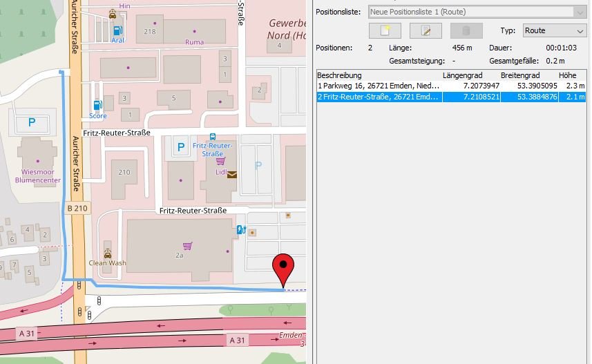Click the Breitengrad column header
This screenshot has width=592, height=364.
[x=519, y=75]
